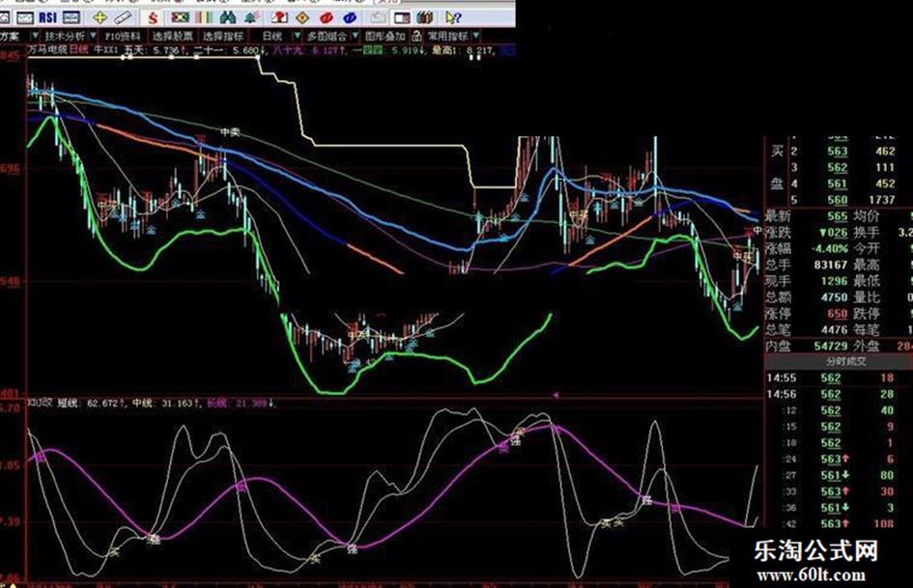
Task: Click the chart panel icon right of RSI
Action: click(71, 17)
